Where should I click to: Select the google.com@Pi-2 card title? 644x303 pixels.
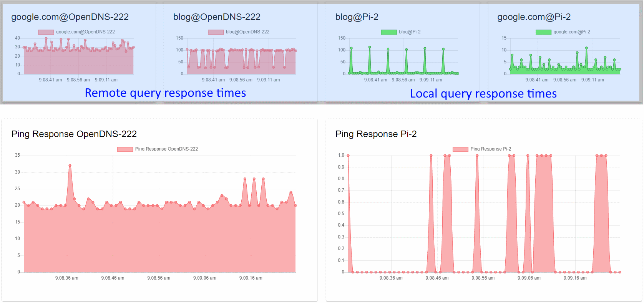tap(534, 17)
